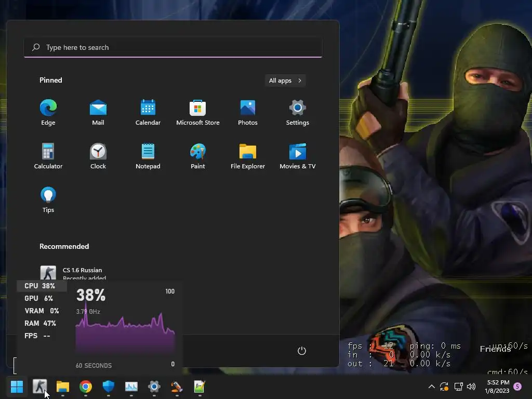The height and width of the screenshot is (399, 532).
Task: Open the performance monitor taskbar icon
Action: pos(131,387)
